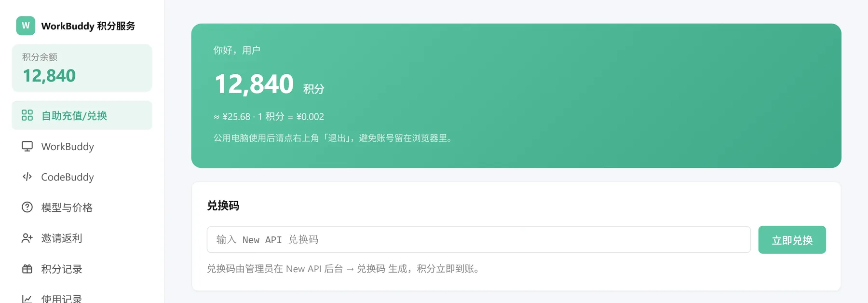
Task: Click the monitor icon beside WorkBuddy
Action: (x=27, y=146)
